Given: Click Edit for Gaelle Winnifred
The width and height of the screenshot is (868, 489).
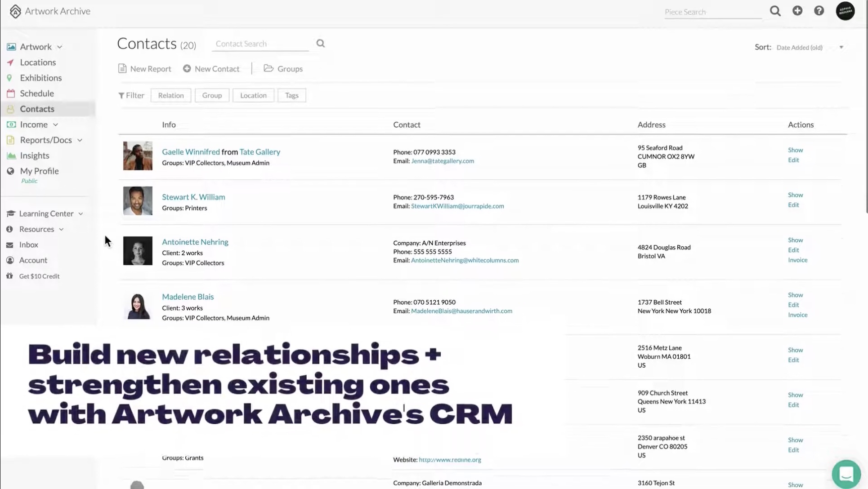Looking at the screenshot, I should click(x=793, y=160).
